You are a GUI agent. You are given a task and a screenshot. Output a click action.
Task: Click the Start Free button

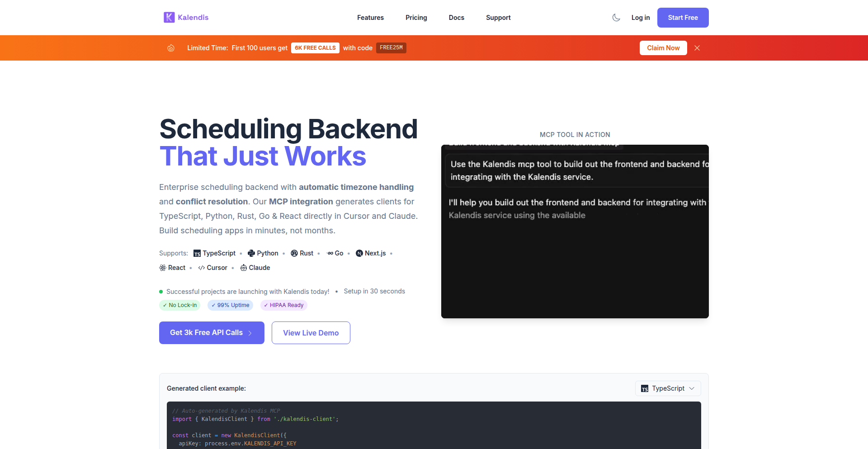pyautogui.click(x=683, y=17)
